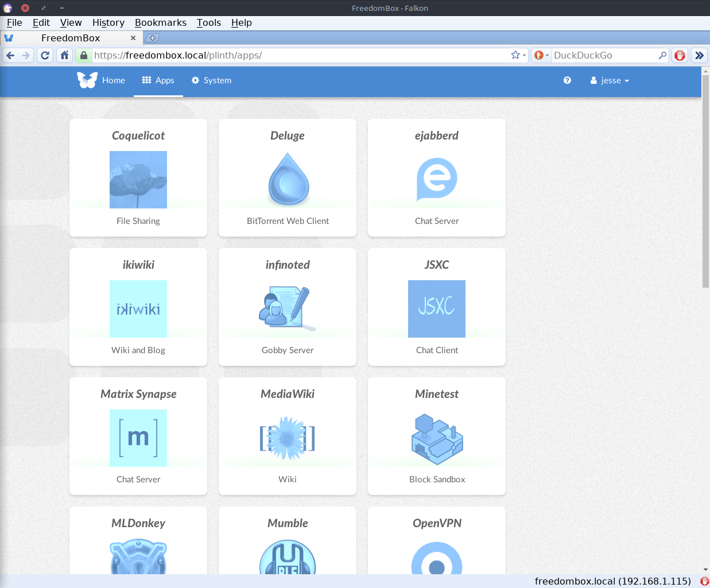
Task: Open the infinoted Gobby icon
Action: 288,308
